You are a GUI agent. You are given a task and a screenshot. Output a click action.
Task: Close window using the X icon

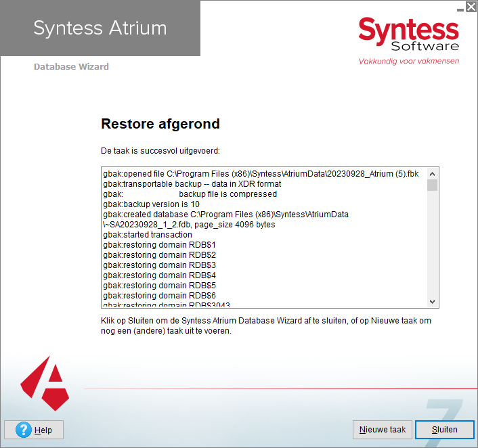tap(471, 7)
